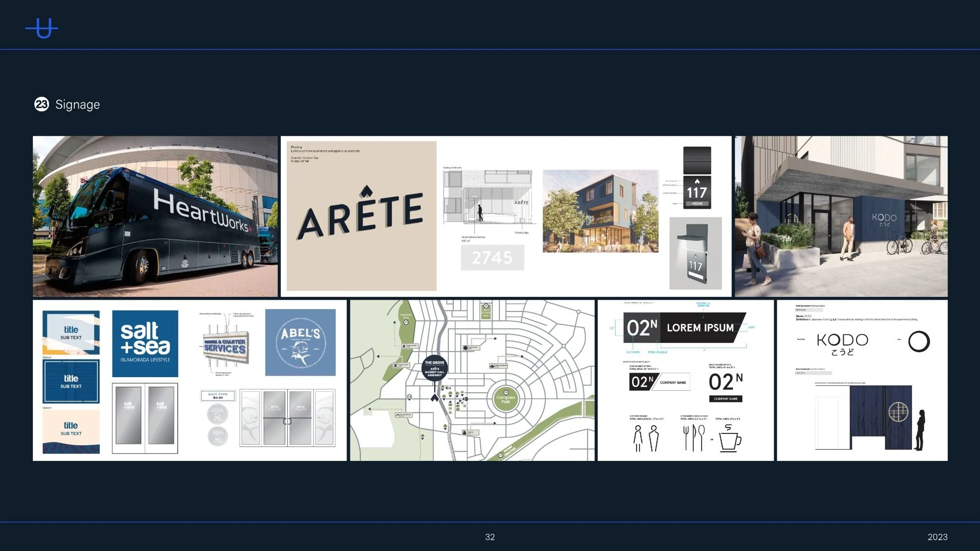The image size is (980, 551).
Task: Click the restroom figures pictogram
Action: click(x=646, y=438)
